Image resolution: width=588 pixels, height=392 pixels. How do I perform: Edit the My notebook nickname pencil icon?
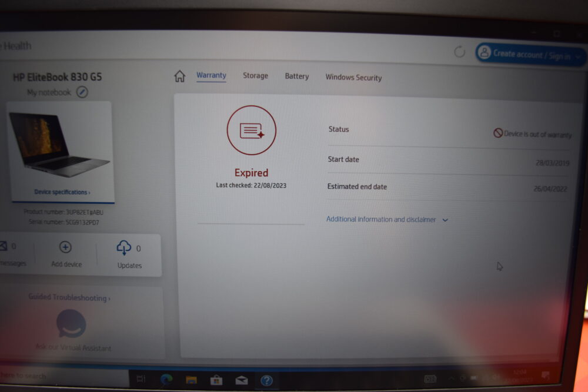[82, 92]
